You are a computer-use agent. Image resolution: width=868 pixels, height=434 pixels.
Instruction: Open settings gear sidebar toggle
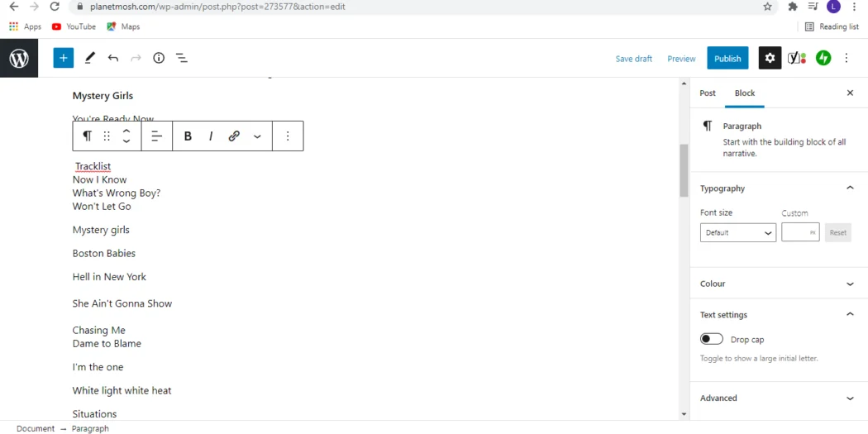(770, 58)
